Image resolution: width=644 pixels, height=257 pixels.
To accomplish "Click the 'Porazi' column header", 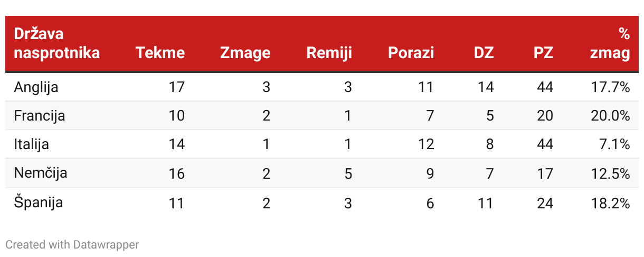I will (411, 53).
